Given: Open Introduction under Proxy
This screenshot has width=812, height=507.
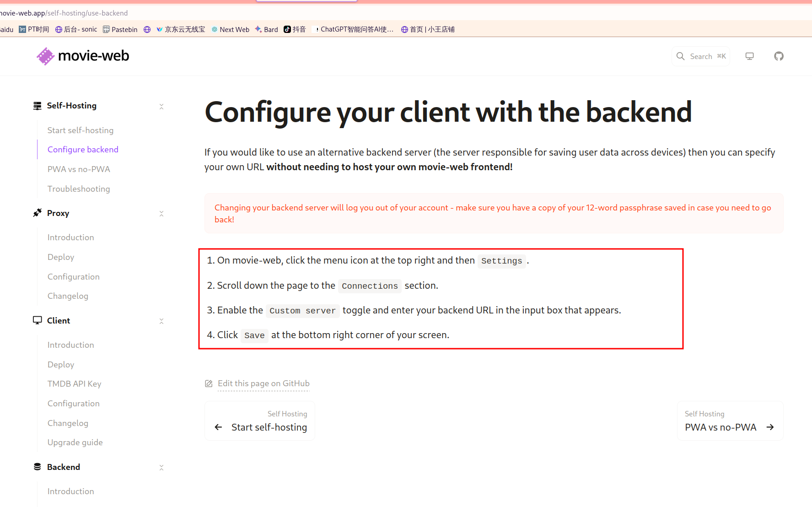Looking at the screenshot, I should tap(71, 237).
